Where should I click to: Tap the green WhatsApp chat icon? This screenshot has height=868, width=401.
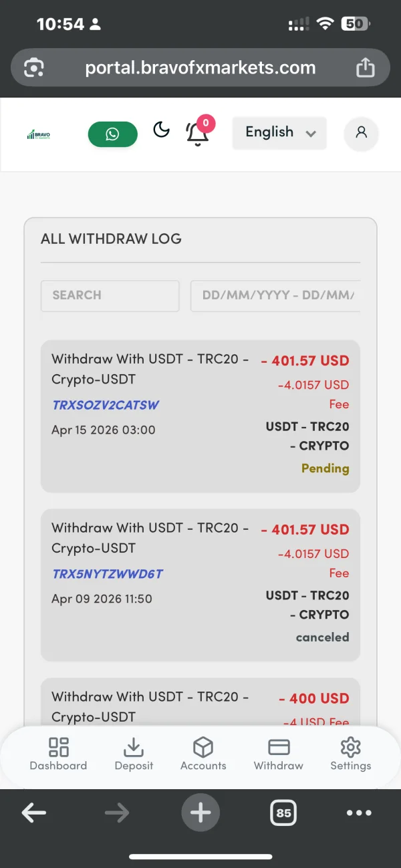112,134
